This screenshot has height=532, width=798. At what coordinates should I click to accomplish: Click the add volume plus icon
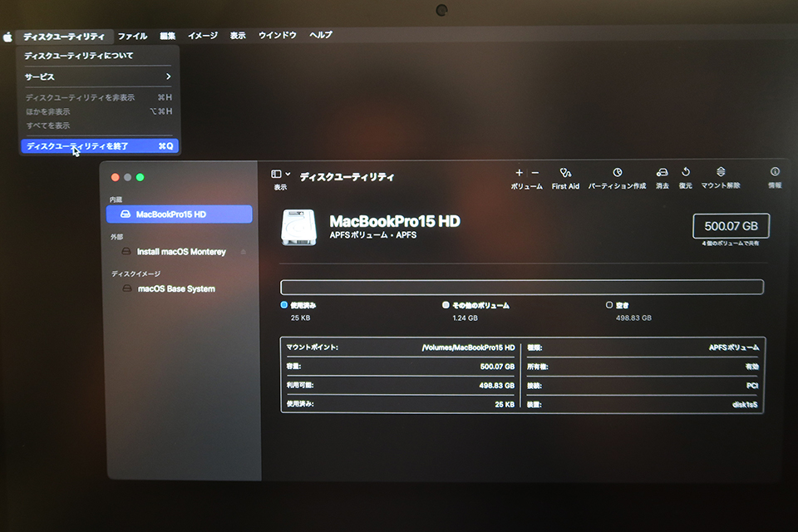pos(519,173)
